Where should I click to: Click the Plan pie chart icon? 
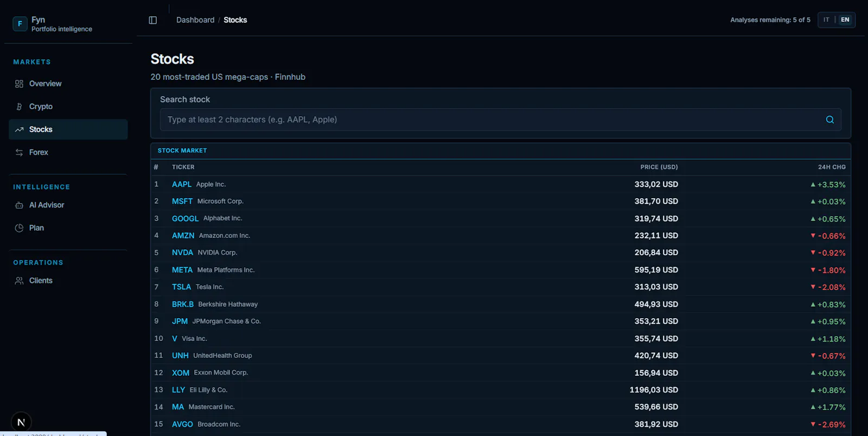pos(20,228)
